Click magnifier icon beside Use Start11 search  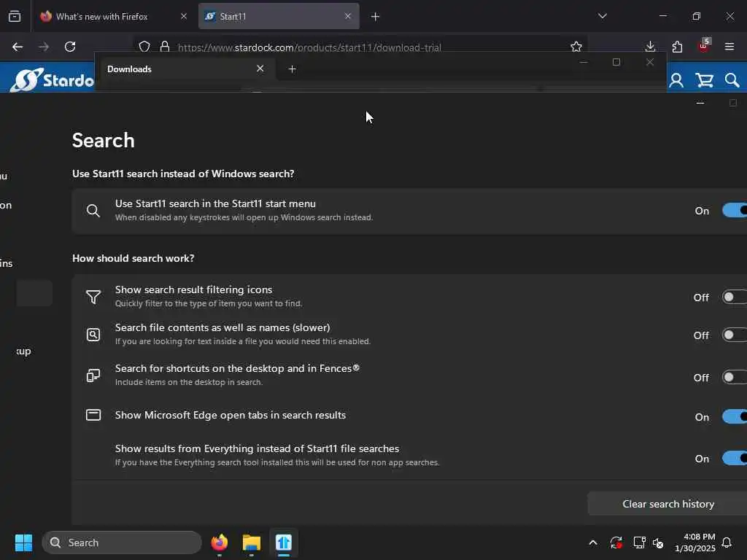pos(93,211)
